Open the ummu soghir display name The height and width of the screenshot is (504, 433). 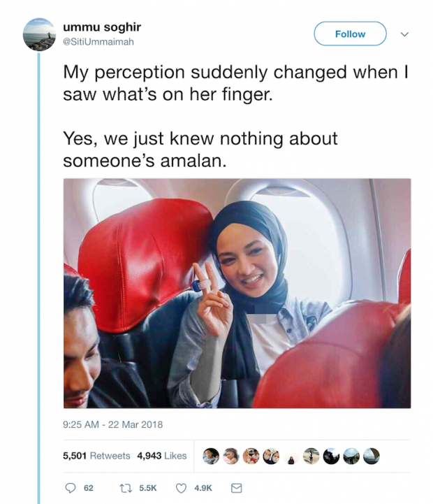[x=102, y=27]
